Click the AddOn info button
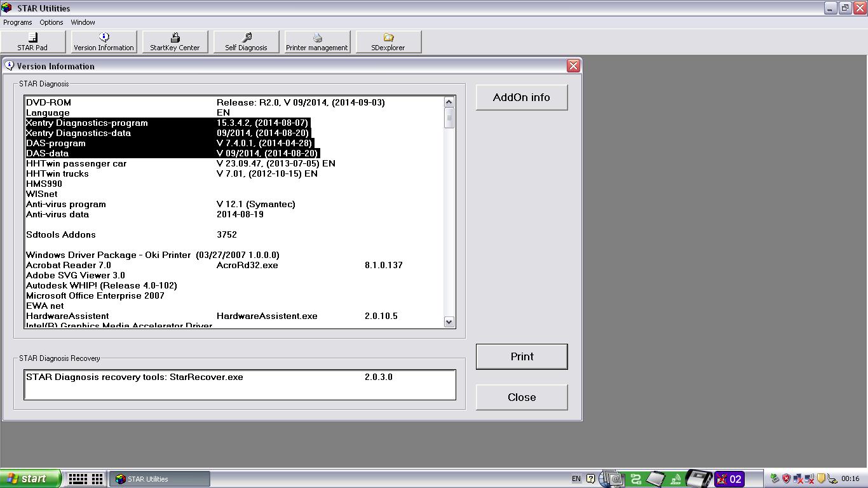Screen dimensions: 868x488 click(x=522, y=97)
